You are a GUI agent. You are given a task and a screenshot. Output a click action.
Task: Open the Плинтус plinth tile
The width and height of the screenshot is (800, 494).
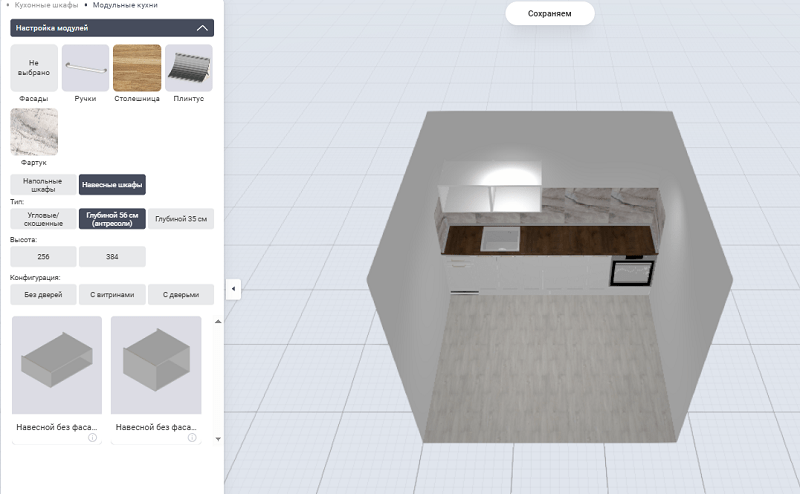(x=188, y=68)
